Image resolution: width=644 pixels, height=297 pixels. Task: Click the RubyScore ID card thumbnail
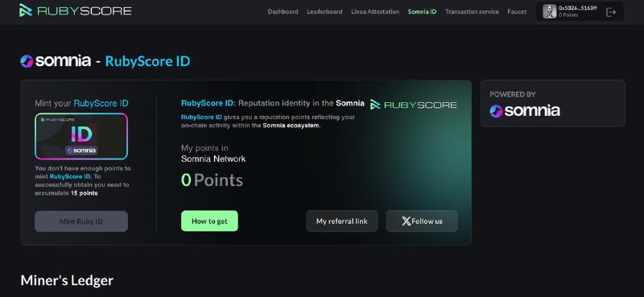[x=81, y=136]
